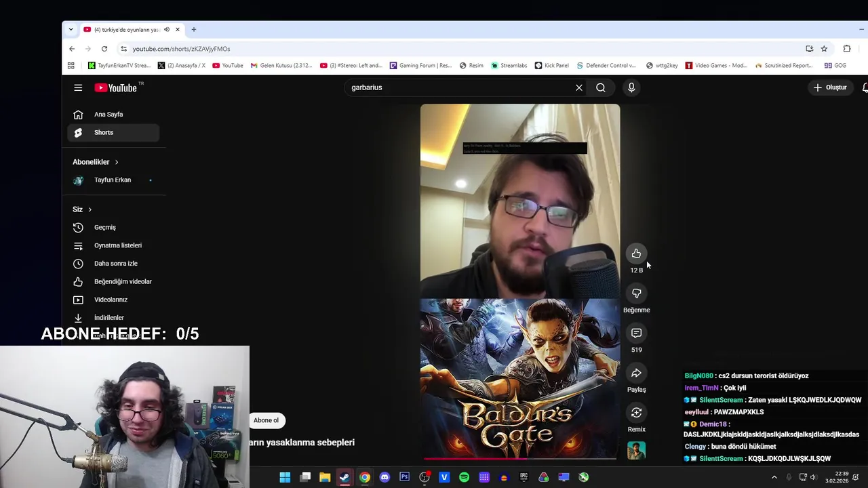
Task: Click the install app icon in the address bar
Action: coord(809,49)
